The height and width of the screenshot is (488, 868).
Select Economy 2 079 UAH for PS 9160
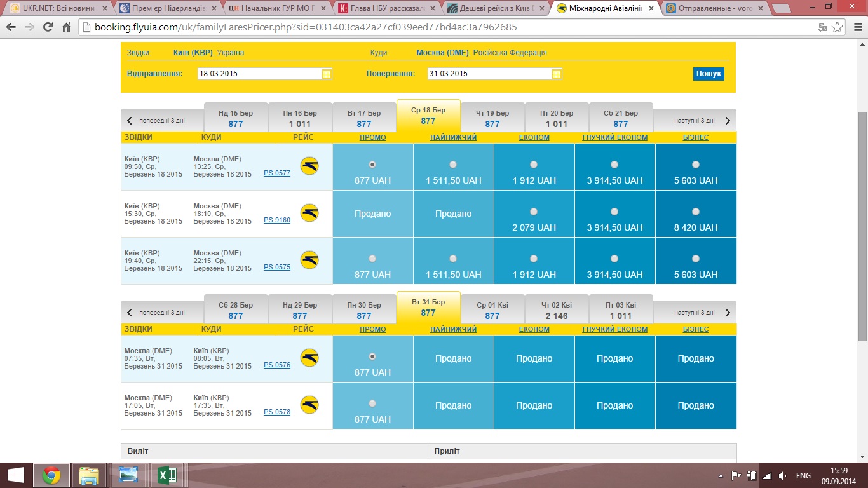click(x=534, y=212)
